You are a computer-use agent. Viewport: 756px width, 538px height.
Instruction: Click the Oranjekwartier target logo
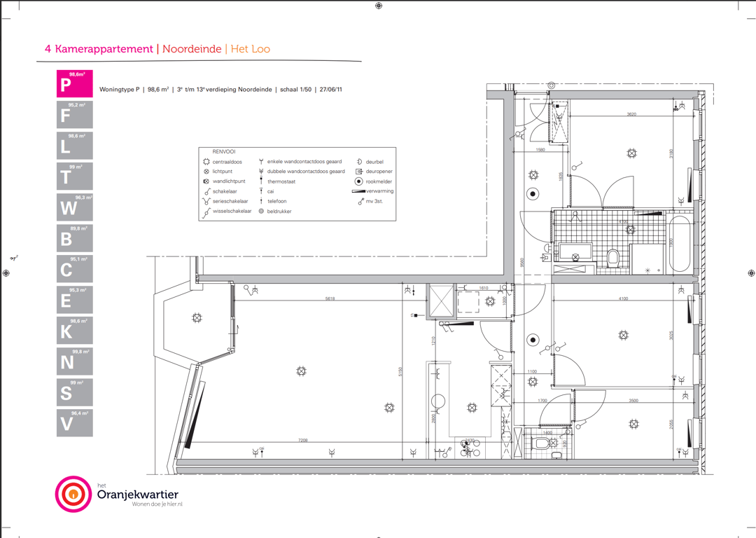pos(73,494)
